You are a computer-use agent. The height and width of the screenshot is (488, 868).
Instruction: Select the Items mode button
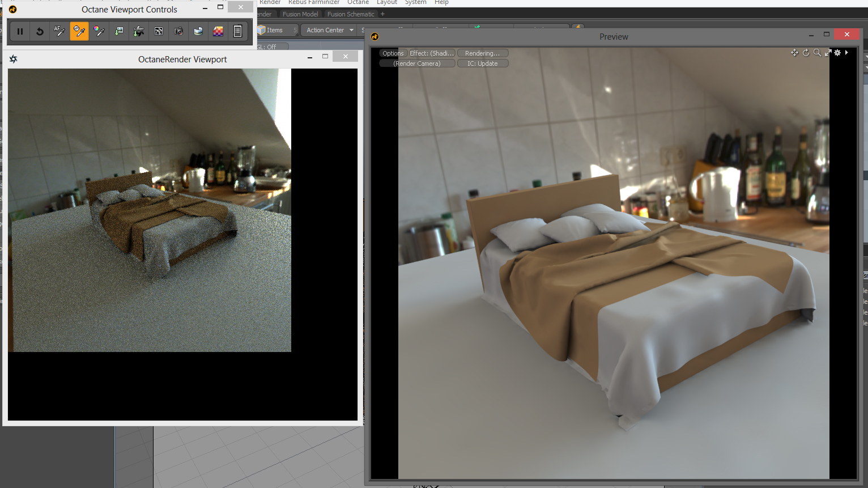[276, 30]
